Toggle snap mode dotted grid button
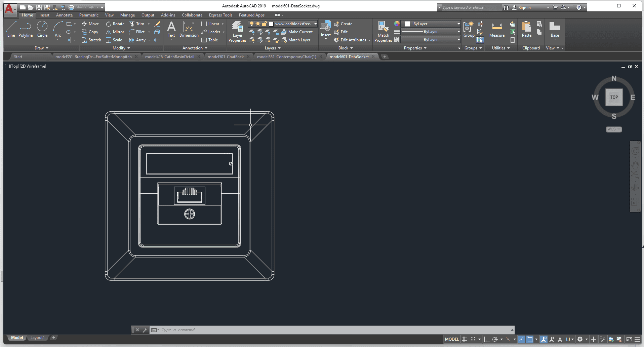Image resolution: width=644 pixels, height=347 pixels. pyautogui.click(x=473, y=339)
